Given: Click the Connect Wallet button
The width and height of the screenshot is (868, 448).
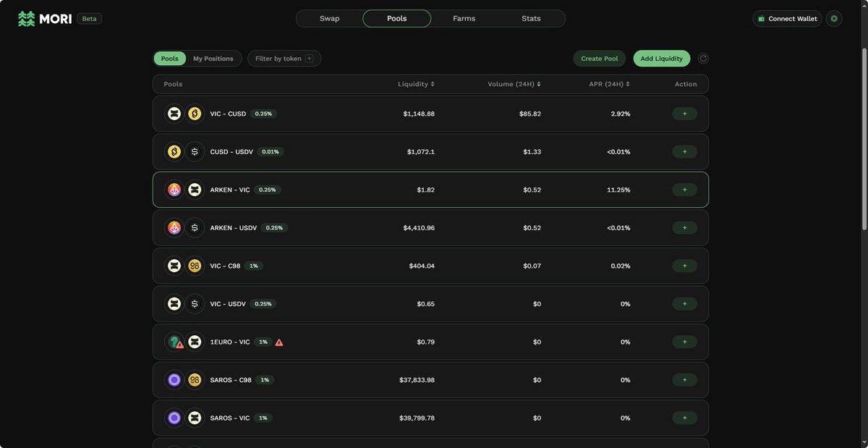Looking at the screenshot, I should tap(787, 19).
